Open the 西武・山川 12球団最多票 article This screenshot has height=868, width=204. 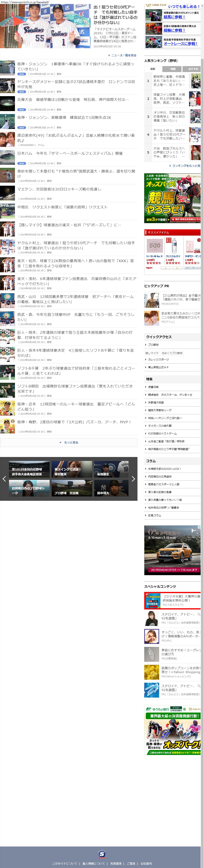click(x=76, y=299)
